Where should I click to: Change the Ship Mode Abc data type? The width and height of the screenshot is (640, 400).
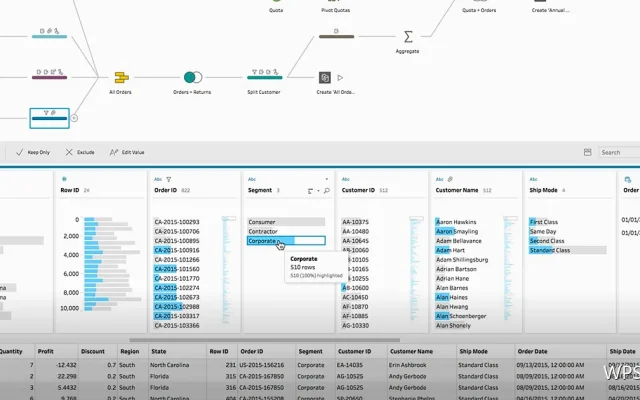click(533, 179)
